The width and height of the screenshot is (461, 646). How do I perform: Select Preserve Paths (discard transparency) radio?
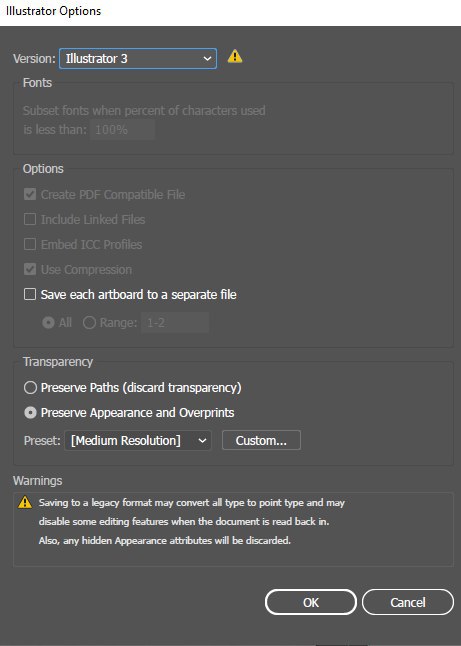click(x=30, y=388)
